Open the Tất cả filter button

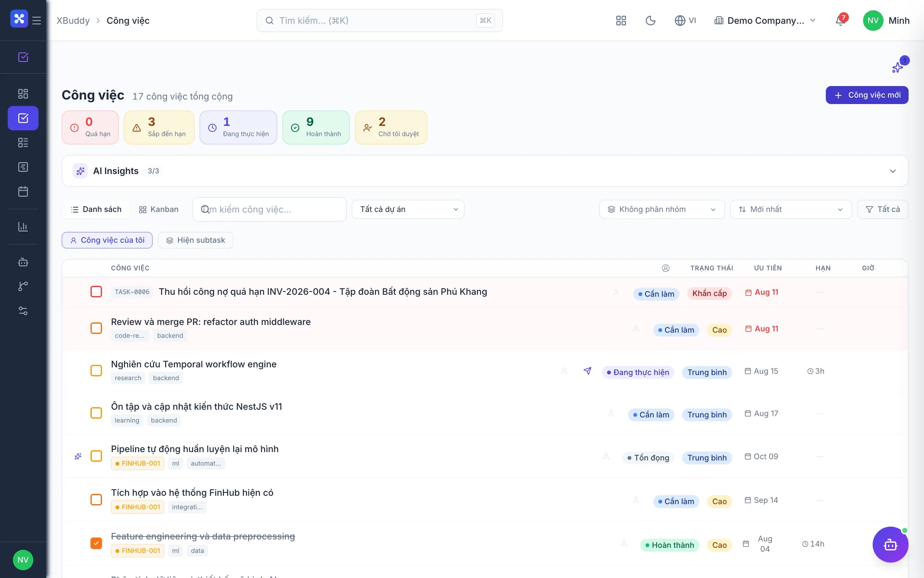(x=883, y=209)
